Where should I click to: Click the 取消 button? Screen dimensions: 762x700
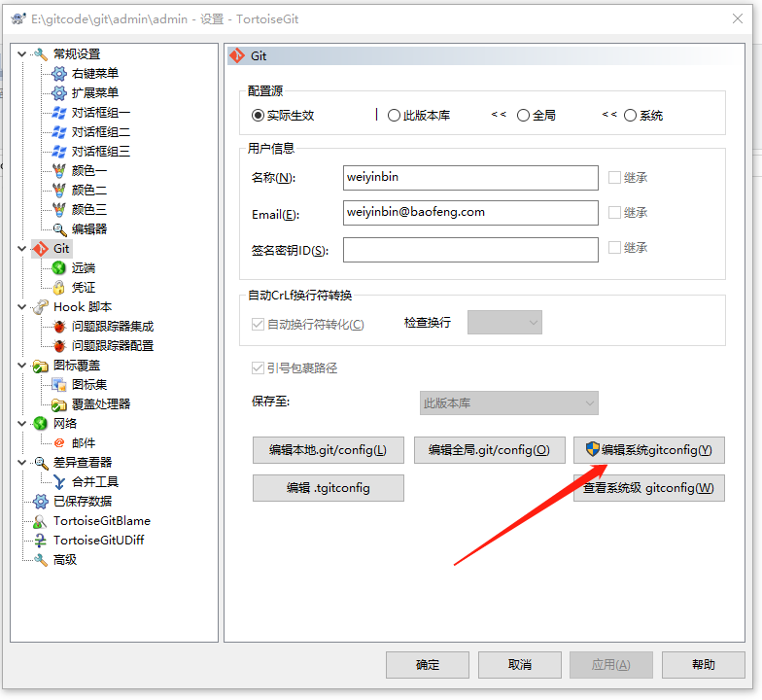pyautogui.click(x=520, y=665)
